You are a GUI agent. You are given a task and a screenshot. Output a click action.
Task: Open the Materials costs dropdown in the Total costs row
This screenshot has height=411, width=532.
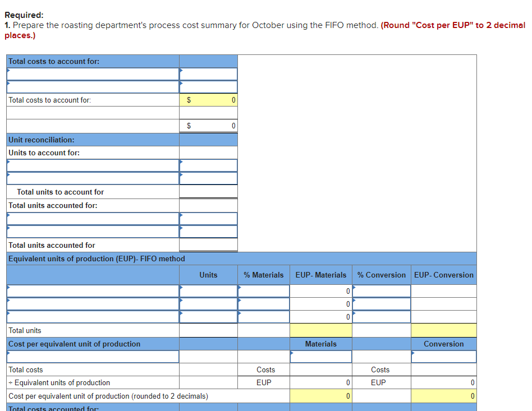[x=320, y=356]
